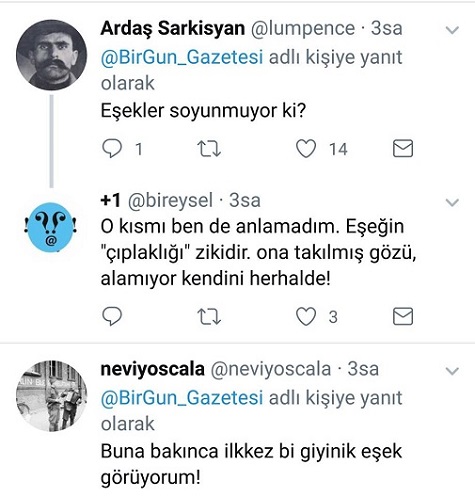Retweet the @bireysel tweet
The width and height of the screenshot is (475, 497).
click(x=209, y=317)
